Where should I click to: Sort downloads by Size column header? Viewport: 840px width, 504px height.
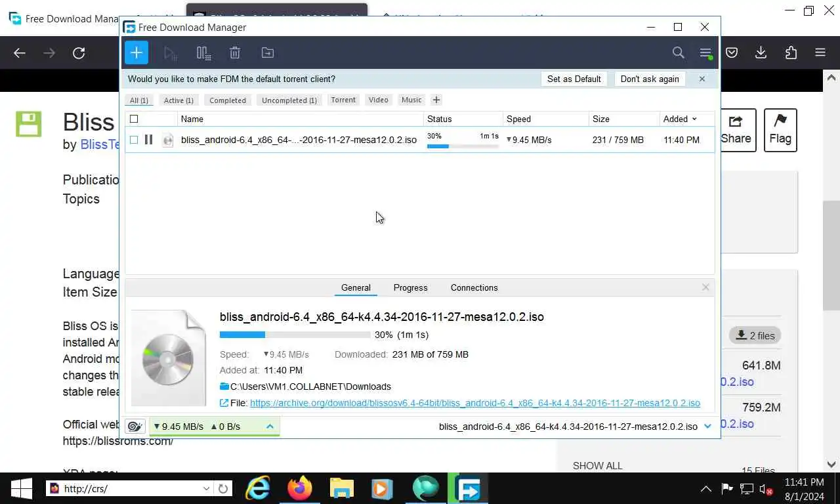tap(624, 119)
